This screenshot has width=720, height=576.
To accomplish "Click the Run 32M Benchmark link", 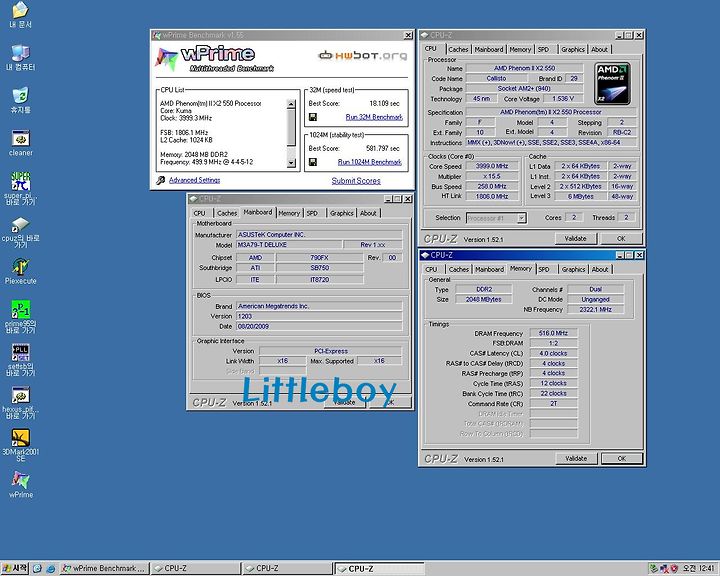I will pos(374,117).
